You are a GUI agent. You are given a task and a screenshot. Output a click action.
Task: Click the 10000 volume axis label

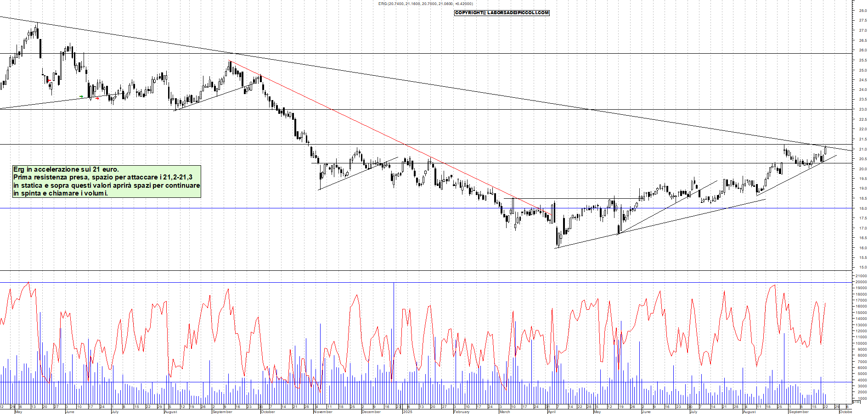tap(861, 343)
